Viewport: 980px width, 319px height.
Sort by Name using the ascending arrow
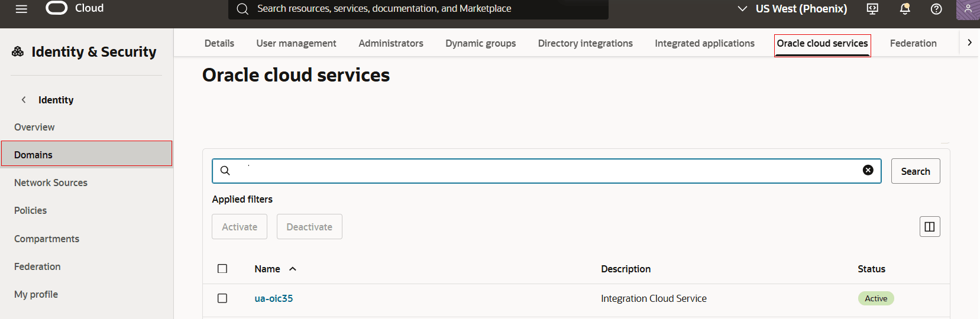point(293,269)
